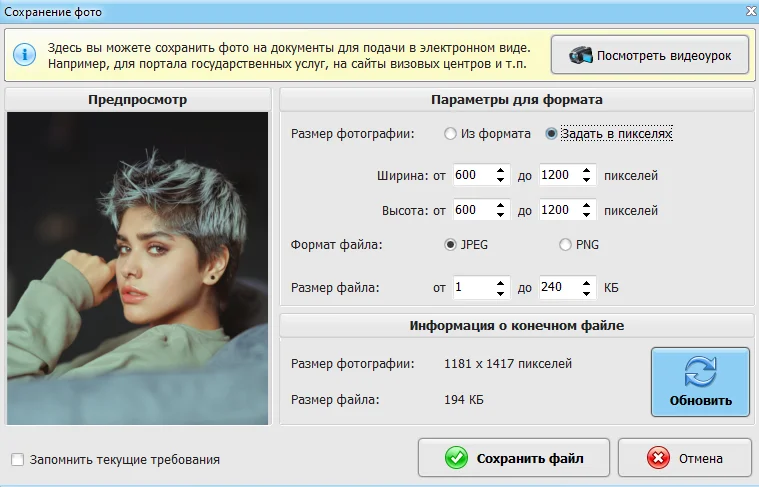
Task: Open the 'Посмотреть видеоурок' button
Action: (650, 55)
